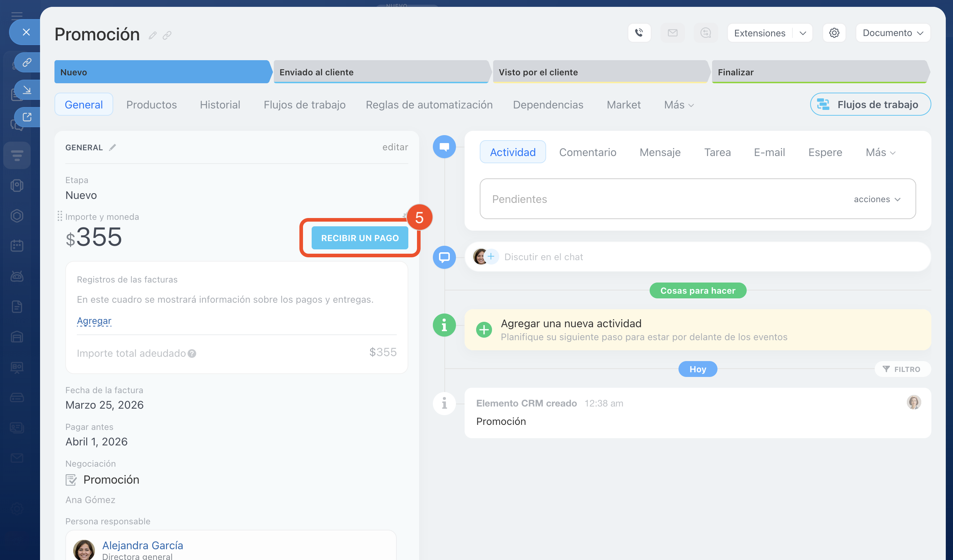Open the settings gear icon
Viewport: 953px width, 560px height.
834,33
